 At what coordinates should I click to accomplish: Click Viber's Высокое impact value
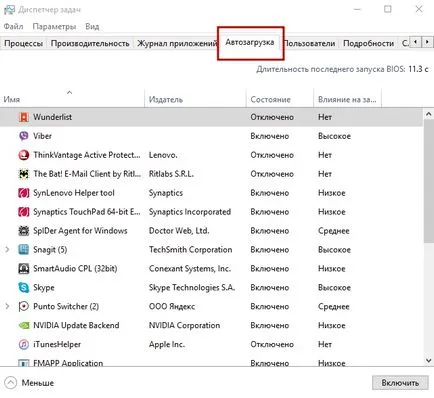point(334,136)
